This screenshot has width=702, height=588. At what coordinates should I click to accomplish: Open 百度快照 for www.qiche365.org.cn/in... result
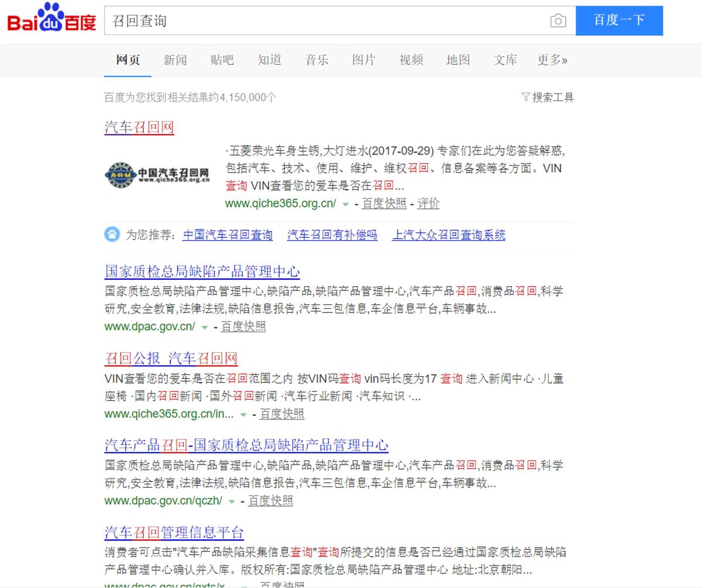tap(282, 414)
